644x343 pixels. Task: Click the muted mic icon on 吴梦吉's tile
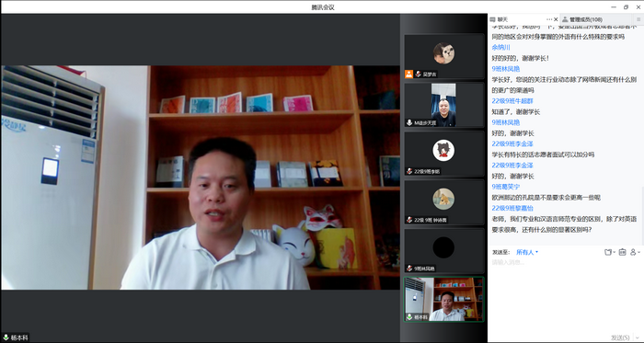coord(419,74)
